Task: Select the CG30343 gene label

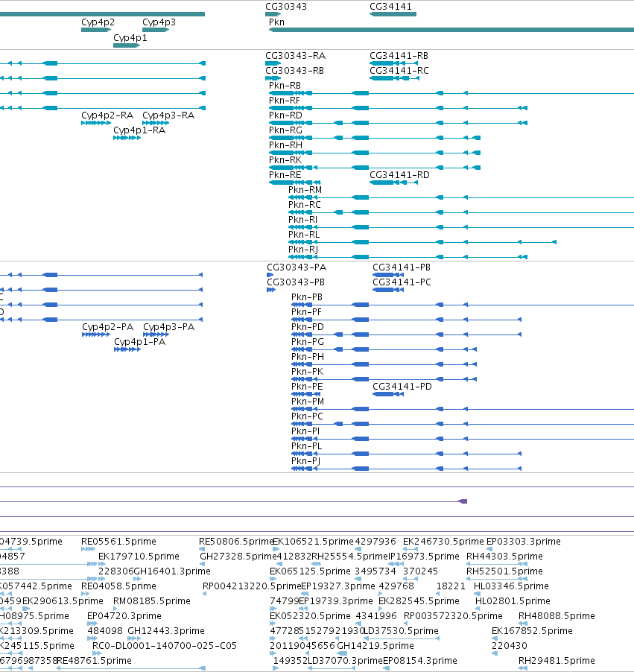Action: pyautogui.click(x=286, y=7)
